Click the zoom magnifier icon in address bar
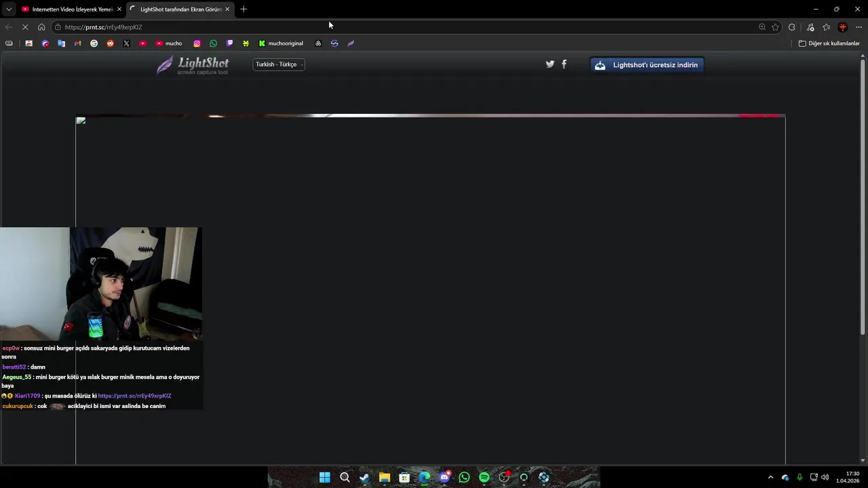Image resolution: width=868 pixels, height=488 pixels. (762, 27)
